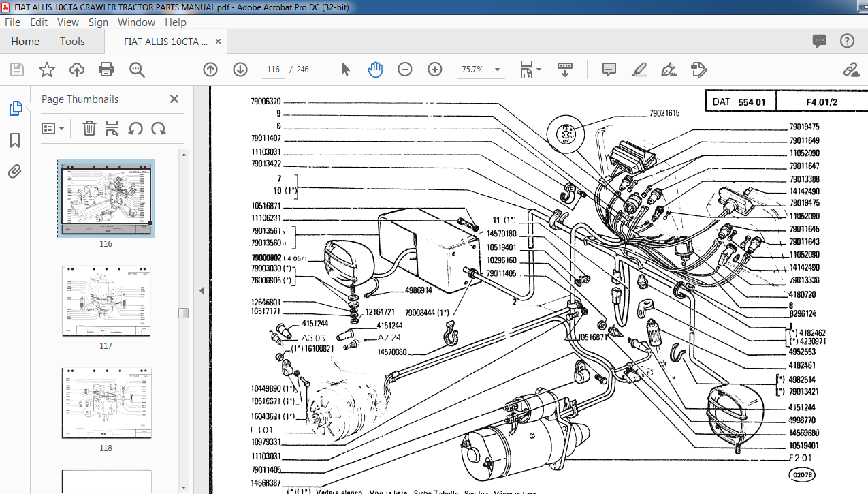The width and height of the screenshot is (868, 494).
Task: Open the Sign document tool
Action: [x=669, y=70]
